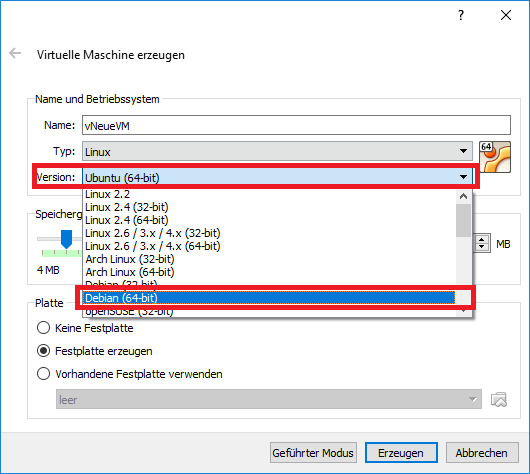Click the Ubuntu 64-bit OS logo icon

click(x=495, y=157)
